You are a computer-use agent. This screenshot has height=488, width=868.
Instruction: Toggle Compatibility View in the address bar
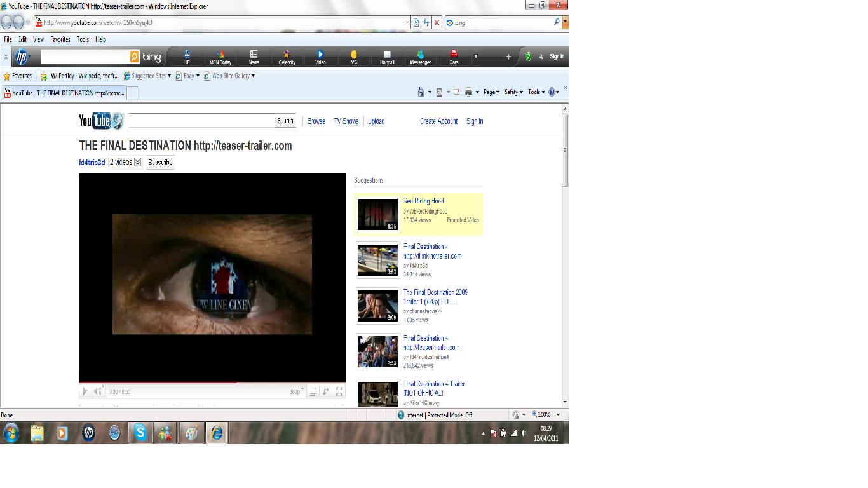(416, 22)
